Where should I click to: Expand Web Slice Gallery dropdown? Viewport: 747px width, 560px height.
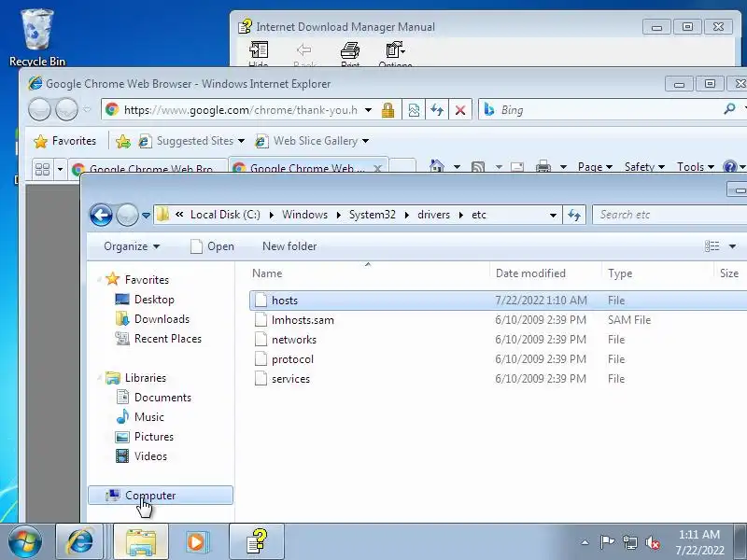pos(365,141)
